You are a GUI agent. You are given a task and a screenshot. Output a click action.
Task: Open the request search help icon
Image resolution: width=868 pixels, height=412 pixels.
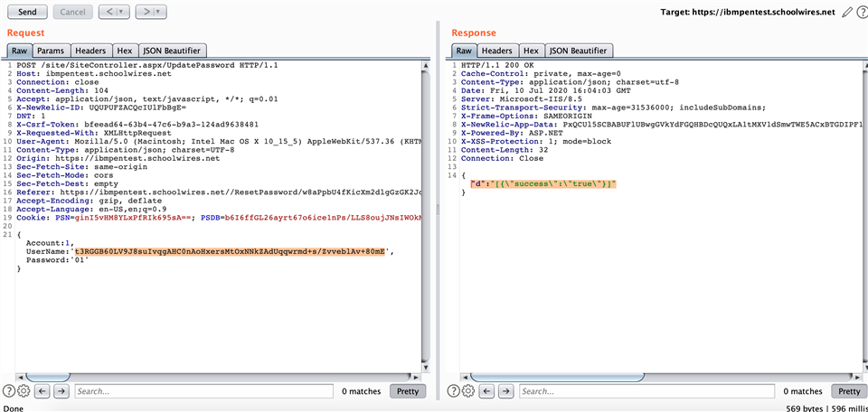pyautogui.click(x=9, y=391)
